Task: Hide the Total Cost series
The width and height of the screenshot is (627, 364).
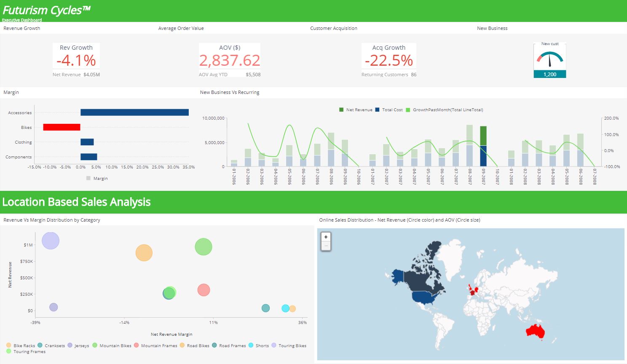Action: tap(390, 110)
